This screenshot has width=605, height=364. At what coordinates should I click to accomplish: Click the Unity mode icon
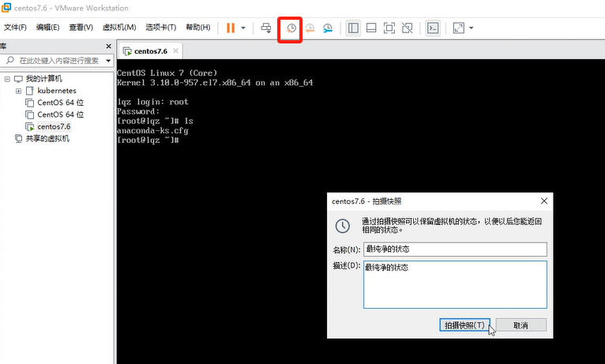coord(407,28)
